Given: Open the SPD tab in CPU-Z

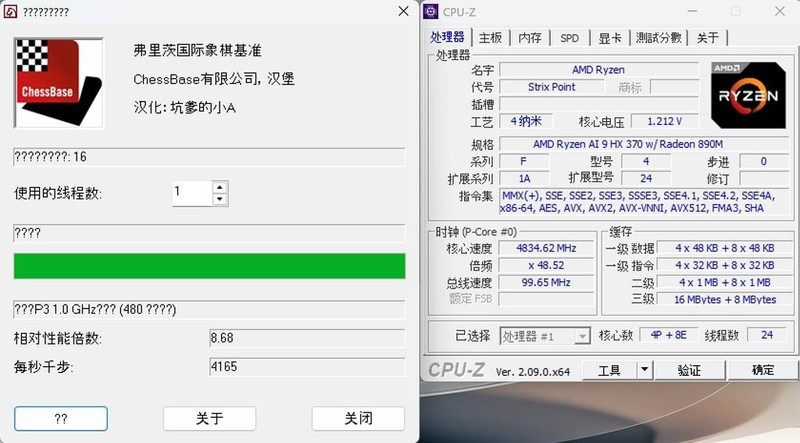Looking at the screenshot, I should point(569,38).
